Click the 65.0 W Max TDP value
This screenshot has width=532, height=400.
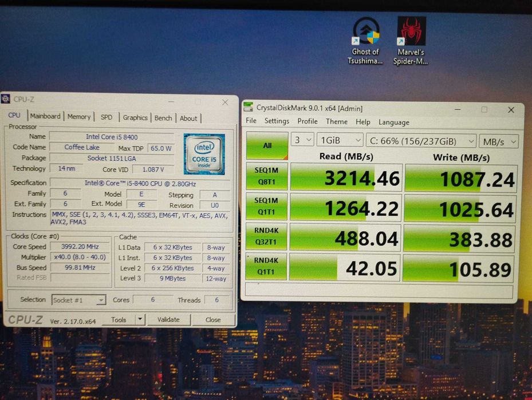(161, 148)
